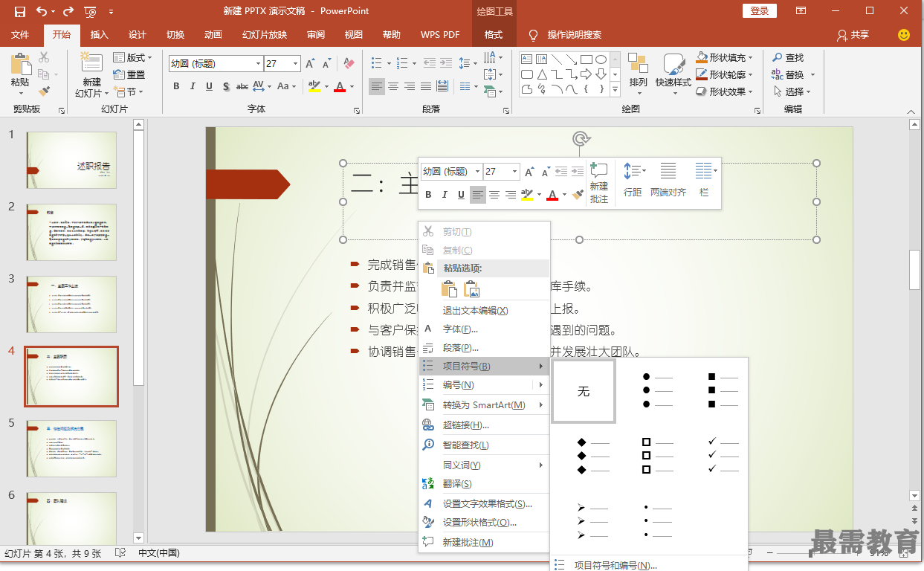Select slide 5 thumbnail

71,448
